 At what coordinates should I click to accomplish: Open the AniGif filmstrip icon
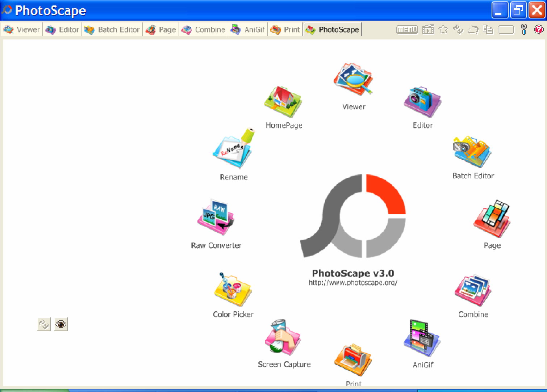[x=422, y=338]
